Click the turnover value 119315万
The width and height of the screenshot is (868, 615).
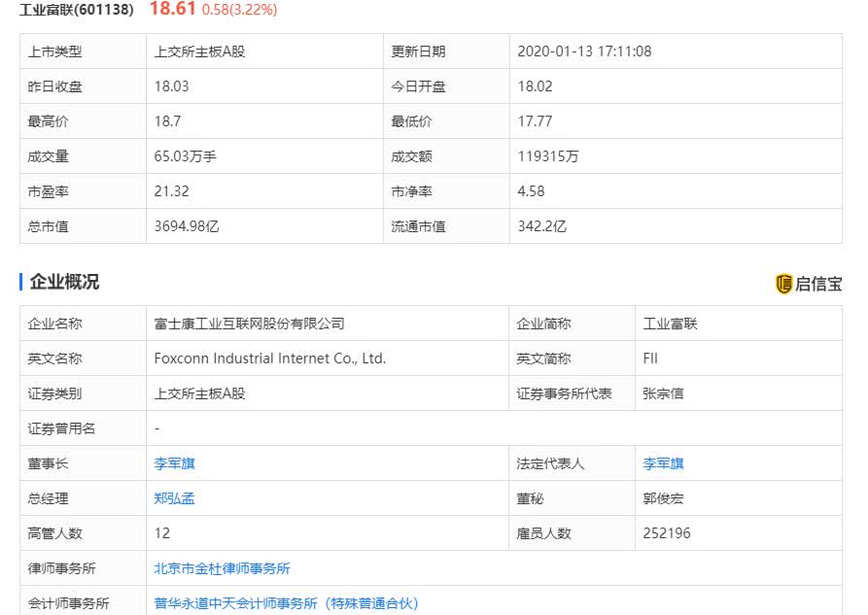click(547, 156)
